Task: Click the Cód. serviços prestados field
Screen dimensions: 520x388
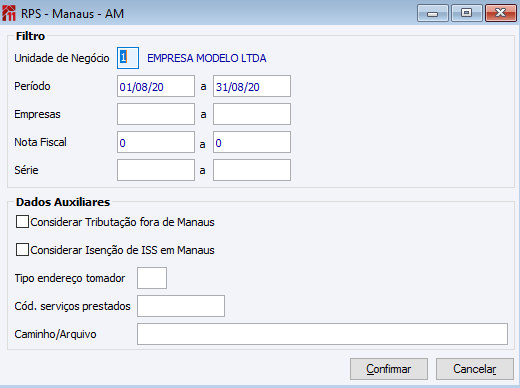Action: coord(181,306)
